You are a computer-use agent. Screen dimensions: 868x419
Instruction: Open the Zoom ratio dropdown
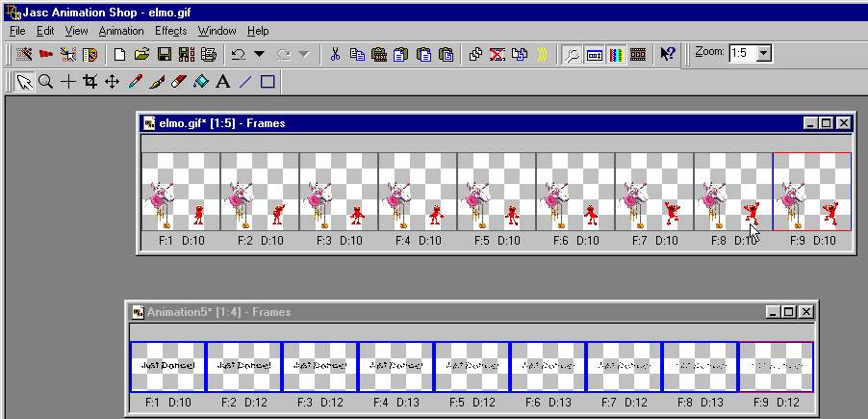pyautogui.click(x=764, y=54)
